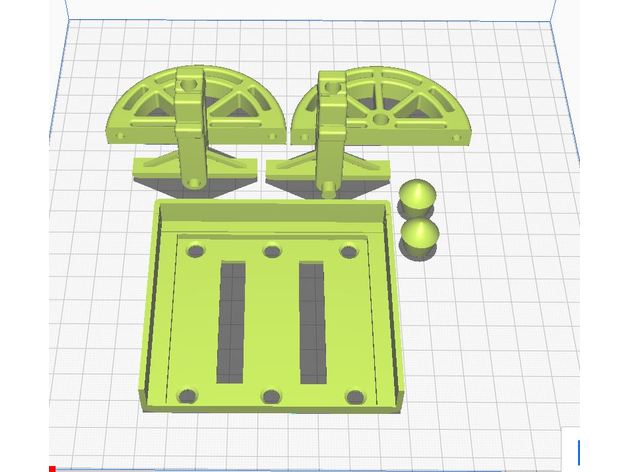
Task: Click the left rectangular slot in tray
Action: 232,322
